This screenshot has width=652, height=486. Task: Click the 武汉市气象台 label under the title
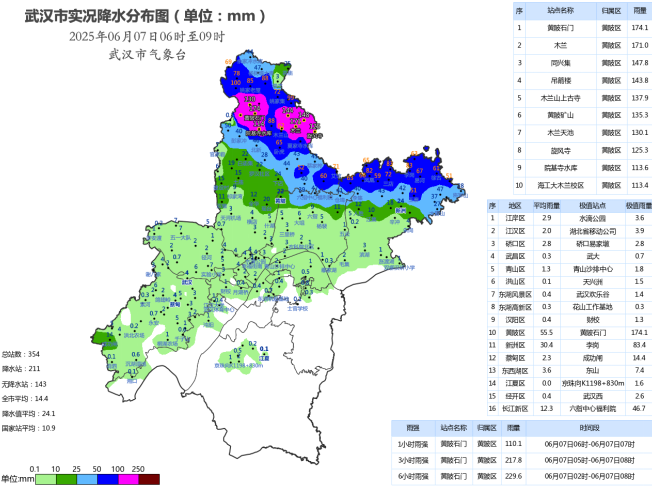pyautogui.click(x=147, y=55)
